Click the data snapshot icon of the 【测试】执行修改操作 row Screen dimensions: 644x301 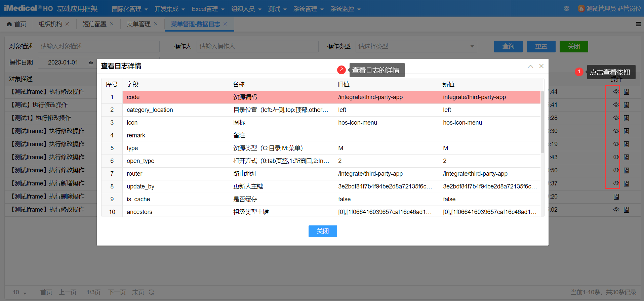click(627, 105)
